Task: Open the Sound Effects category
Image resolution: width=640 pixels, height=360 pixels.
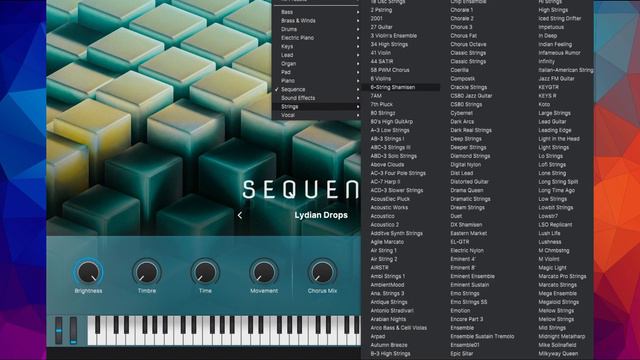Action: 316,98
